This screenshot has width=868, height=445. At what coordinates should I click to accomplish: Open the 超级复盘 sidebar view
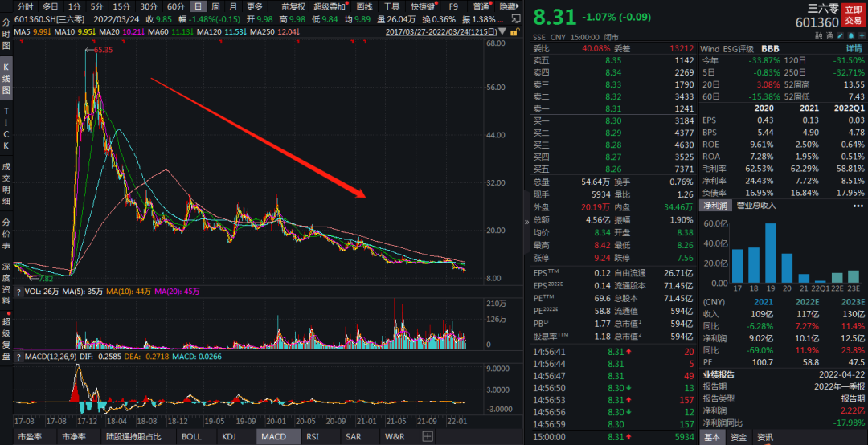pyautogui.click(x=6, y=339)
